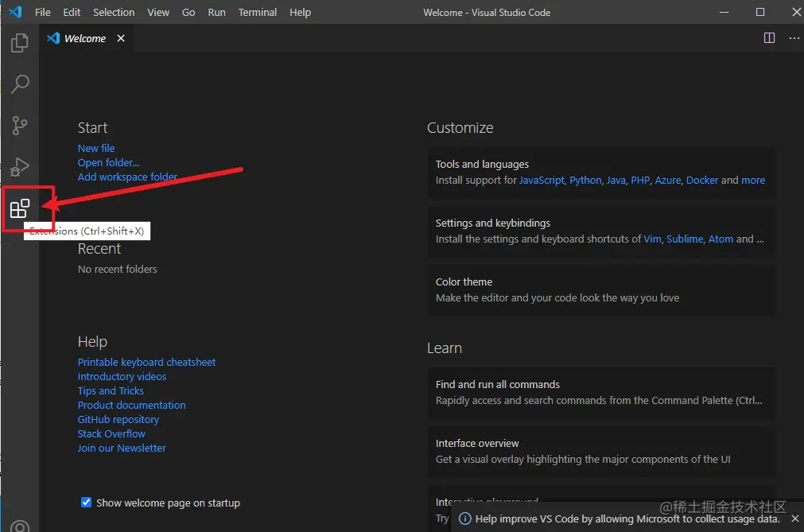Install Python language support link
The image size is (804, 532).
pyautogui.click(x=585, y=180)
